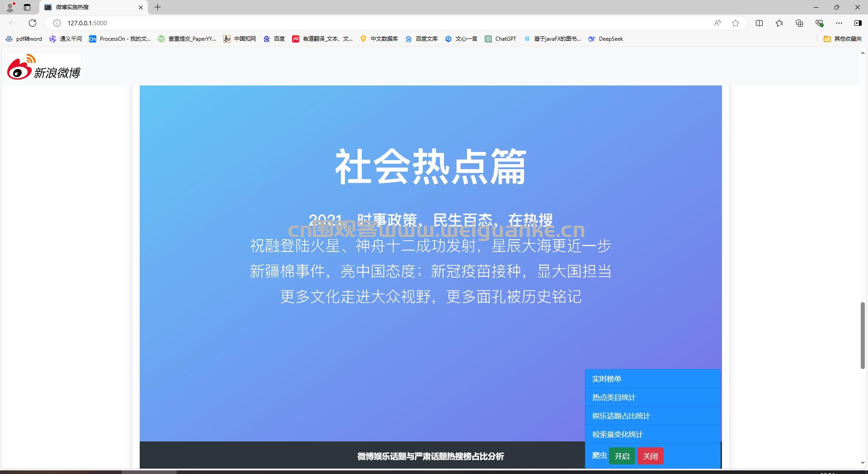Toggle the browser sidebar icon
The image size is (868, 474).
858,23
